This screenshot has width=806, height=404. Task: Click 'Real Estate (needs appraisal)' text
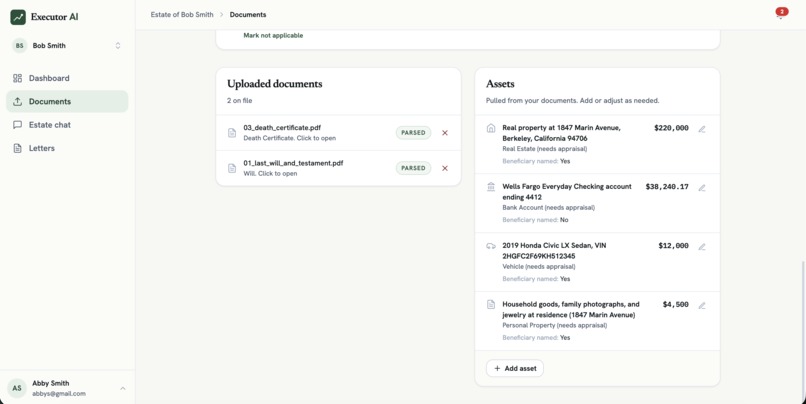pos(544,149)
